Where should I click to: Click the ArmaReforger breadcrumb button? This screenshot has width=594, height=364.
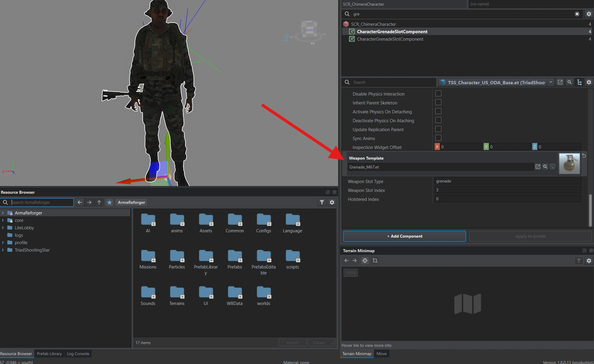pyautogui.click(x=131, y=202)
